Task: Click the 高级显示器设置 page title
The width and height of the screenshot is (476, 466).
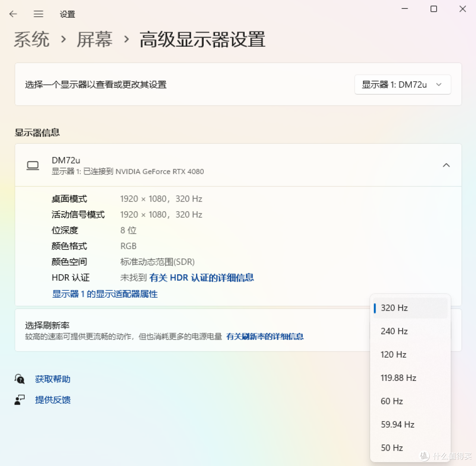Action: coord(202,39)
